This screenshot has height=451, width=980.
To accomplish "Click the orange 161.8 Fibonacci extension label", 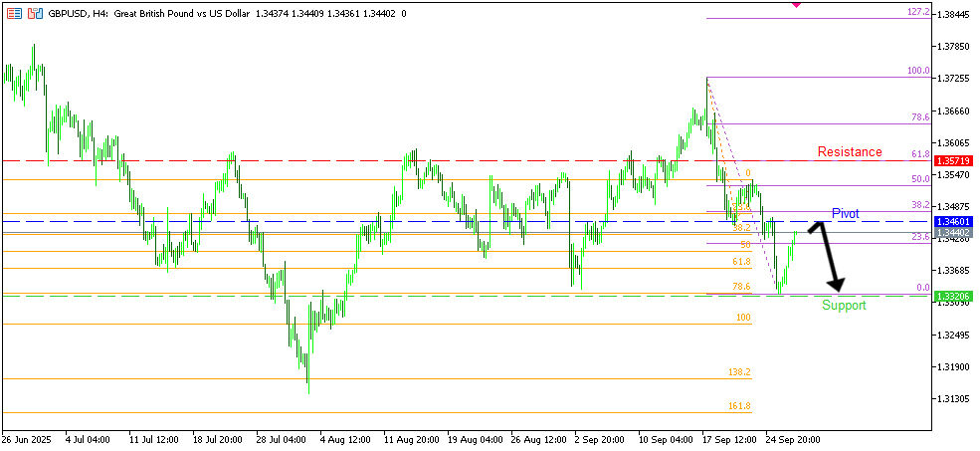I will pos(739,406).
